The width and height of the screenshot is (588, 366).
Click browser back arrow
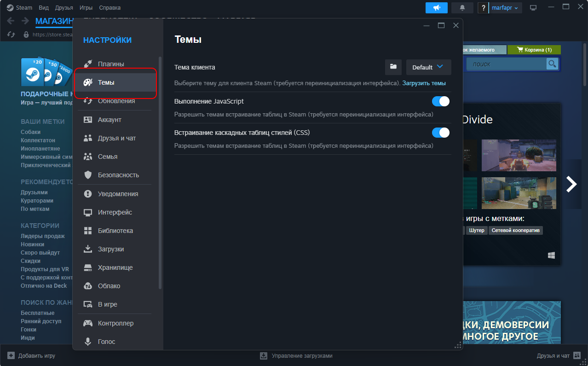point(11,21)
